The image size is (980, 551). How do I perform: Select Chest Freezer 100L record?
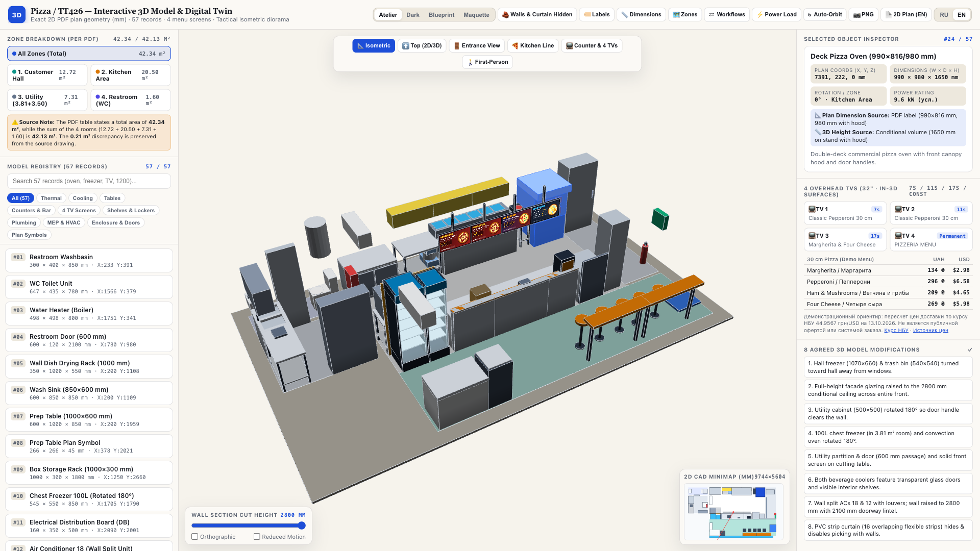coord(89,499)
